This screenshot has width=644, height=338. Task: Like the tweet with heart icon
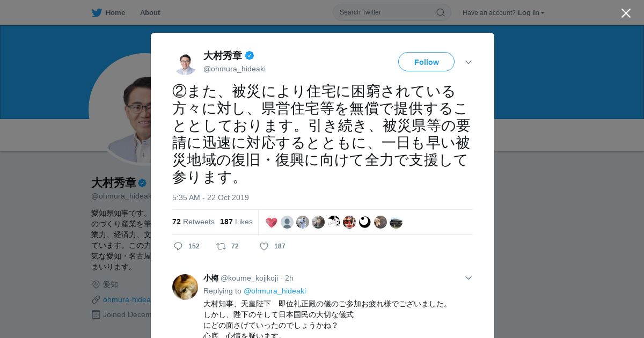tap(264, 246)
